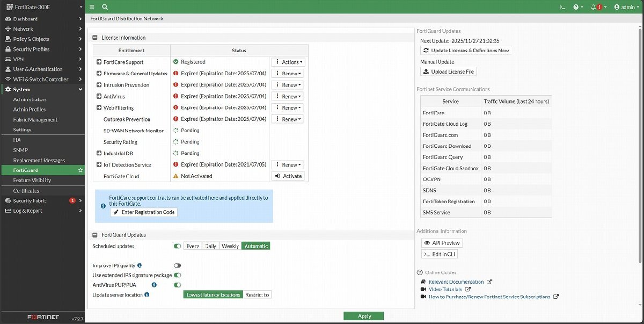
Task: Open the admin user menu
Action: [626, 7]
